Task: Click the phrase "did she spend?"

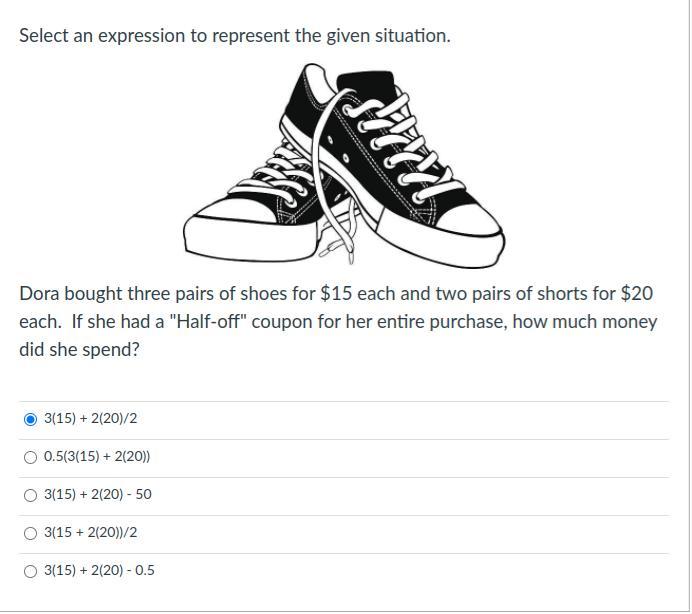Action: coord(80,350)
